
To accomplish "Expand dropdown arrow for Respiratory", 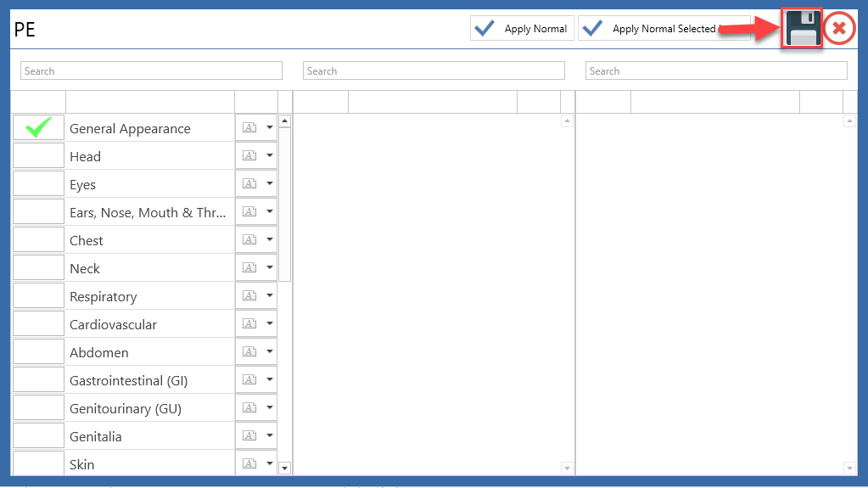I will point(270,295).
